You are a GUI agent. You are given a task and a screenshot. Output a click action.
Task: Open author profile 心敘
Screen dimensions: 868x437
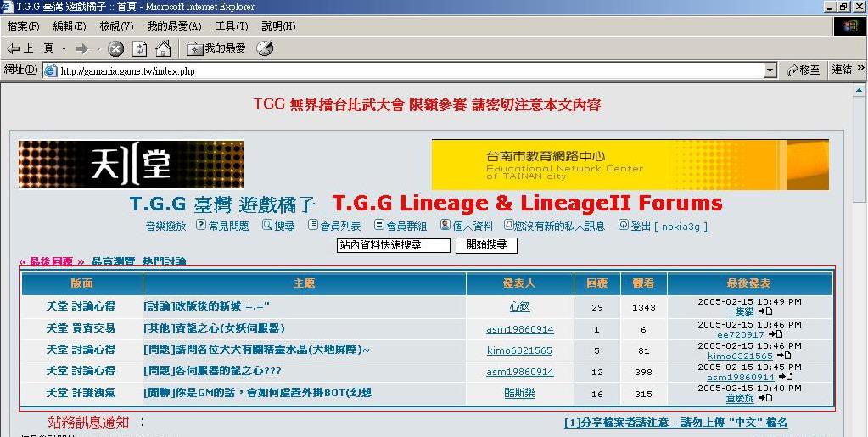[x=520, y=306]
